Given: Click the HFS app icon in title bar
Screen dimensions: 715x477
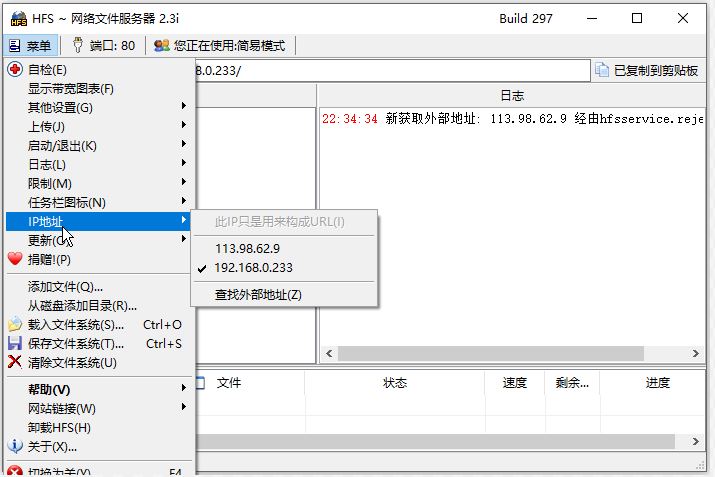Looking at the screenshot, I should click(19, 19).
